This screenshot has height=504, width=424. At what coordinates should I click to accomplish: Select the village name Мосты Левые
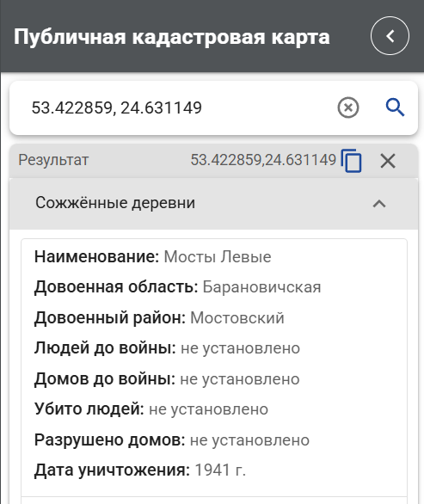click(218, 257)
